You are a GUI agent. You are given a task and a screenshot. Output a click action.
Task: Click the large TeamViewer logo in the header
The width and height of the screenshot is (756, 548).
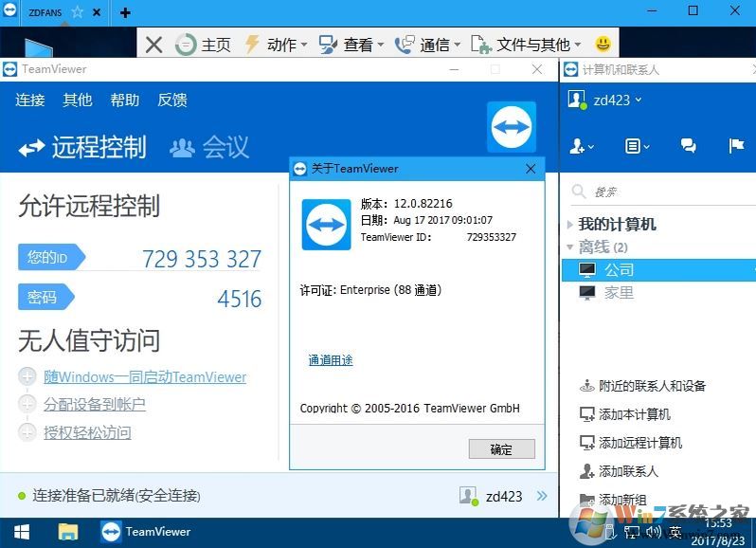(x=511, y=127)
